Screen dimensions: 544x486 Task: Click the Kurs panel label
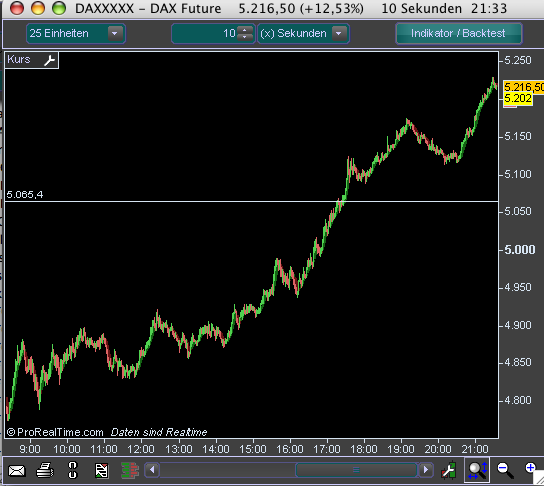19,60
